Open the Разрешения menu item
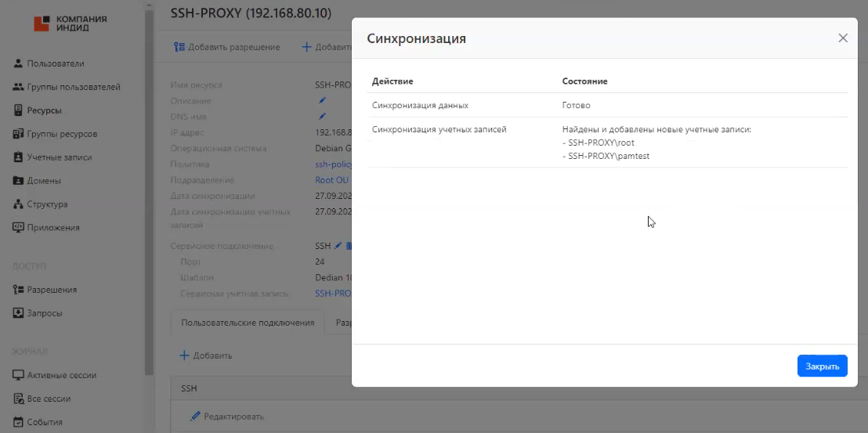868x433 pixels. pos(52,290)
